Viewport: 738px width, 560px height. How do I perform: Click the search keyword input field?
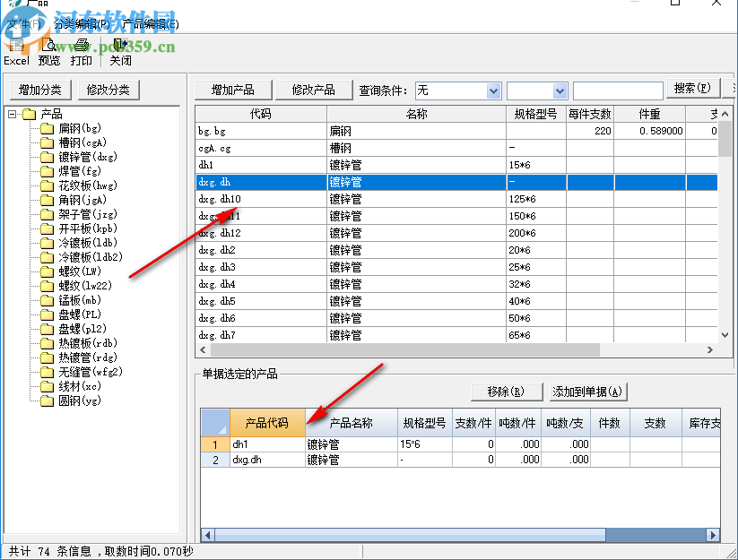coord(619,90)
